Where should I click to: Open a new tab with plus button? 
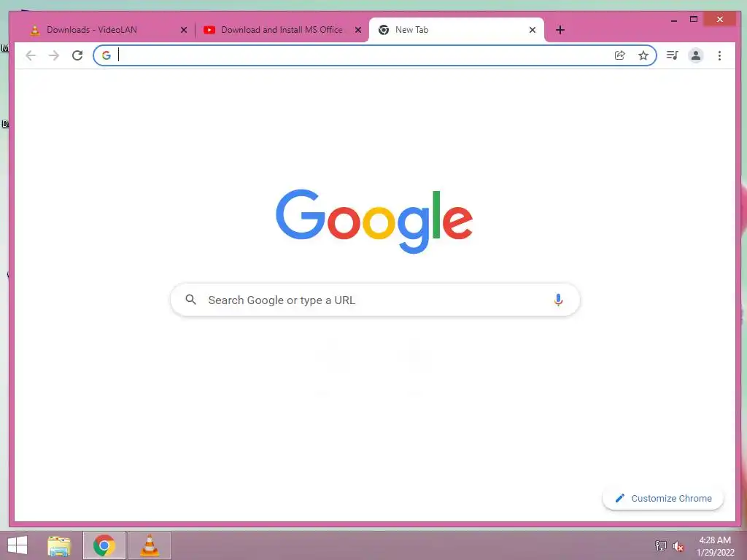coord(560,30)
